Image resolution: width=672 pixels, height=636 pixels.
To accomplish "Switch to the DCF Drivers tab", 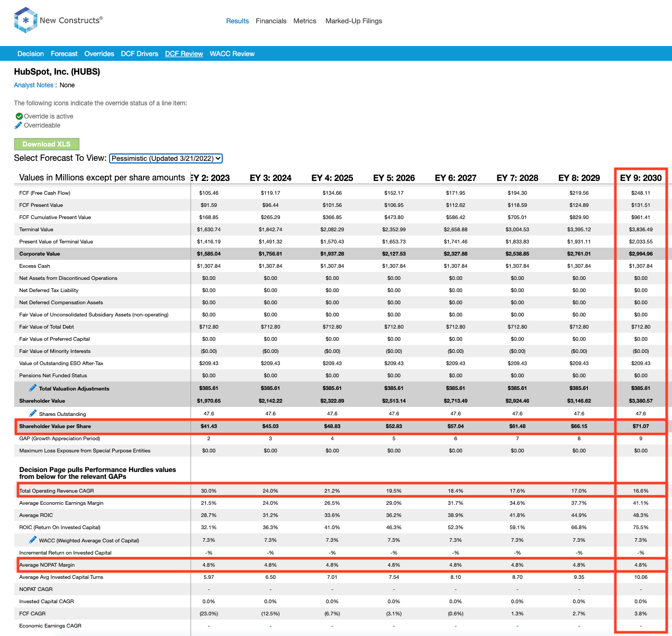I will (140, 53).
